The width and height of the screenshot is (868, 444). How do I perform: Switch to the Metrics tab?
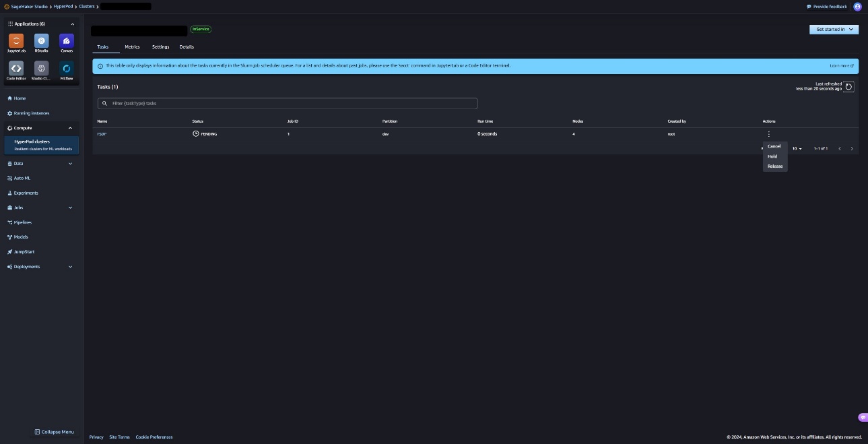[132, 47]
